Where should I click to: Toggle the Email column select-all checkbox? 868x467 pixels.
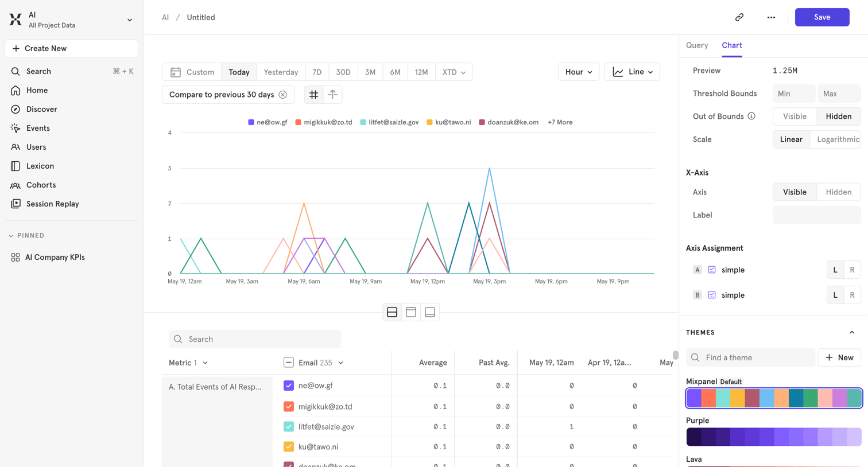coord(289,363)
